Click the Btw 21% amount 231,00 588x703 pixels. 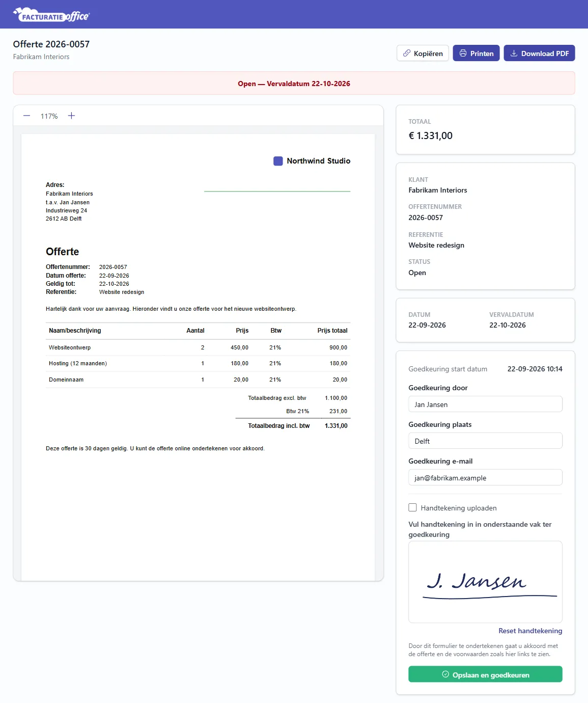click(x=338, y=411)
